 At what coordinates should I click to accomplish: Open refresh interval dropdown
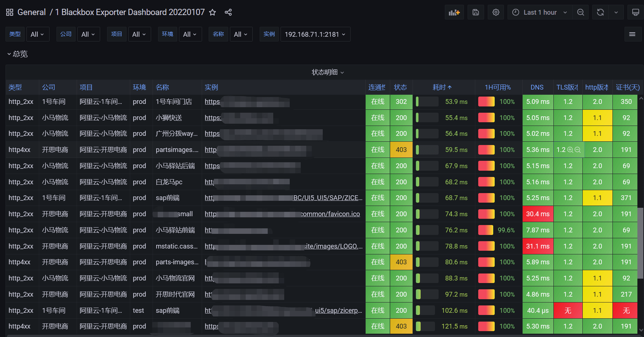[616, 12]
